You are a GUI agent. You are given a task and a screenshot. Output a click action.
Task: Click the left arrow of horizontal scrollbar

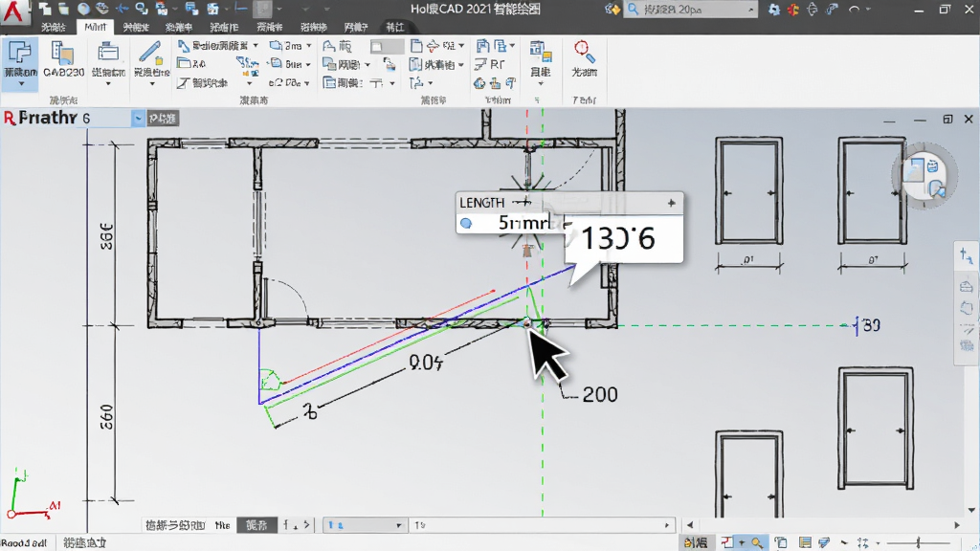[690, 525]
